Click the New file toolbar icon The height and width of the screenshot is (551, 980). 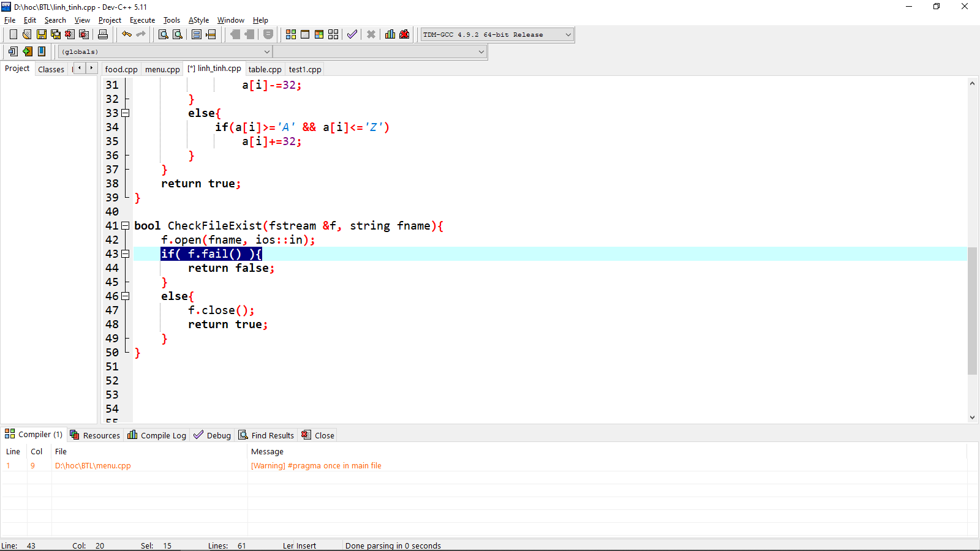tap(13, 34)
